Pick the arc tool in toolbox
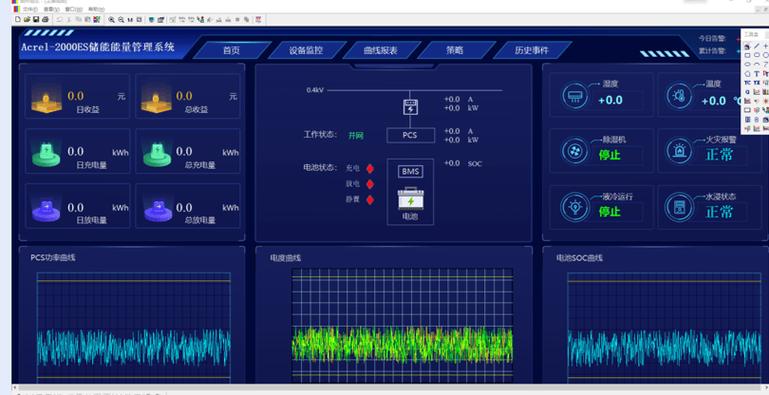The width and height of the screenshot is (769, 395). [x=757, y=64]
